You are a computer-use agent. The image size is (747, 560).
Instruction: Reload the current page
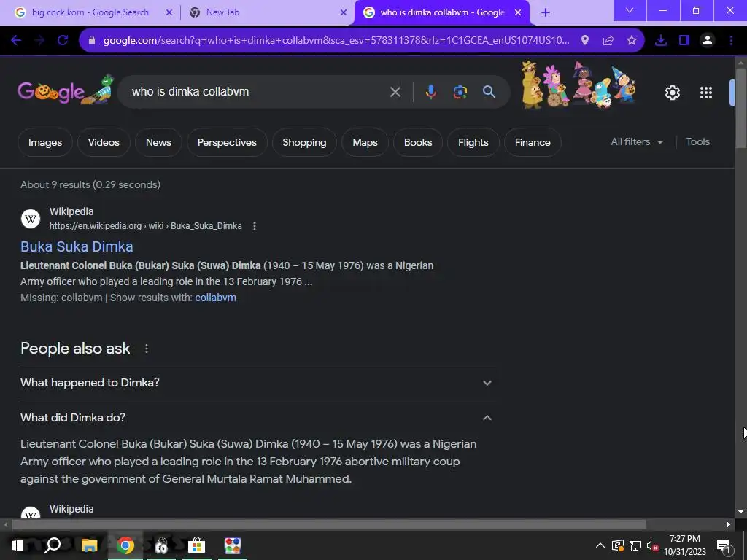pyautogui.click(x=63, y=41)
